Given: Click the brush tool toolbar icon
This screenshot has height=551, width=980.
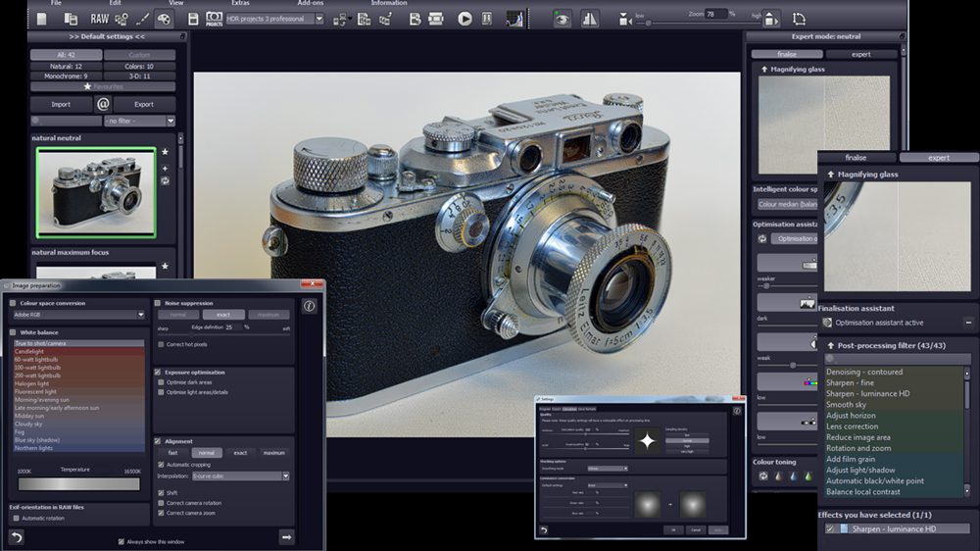Looking at the screenshot, I should (143, 19).
